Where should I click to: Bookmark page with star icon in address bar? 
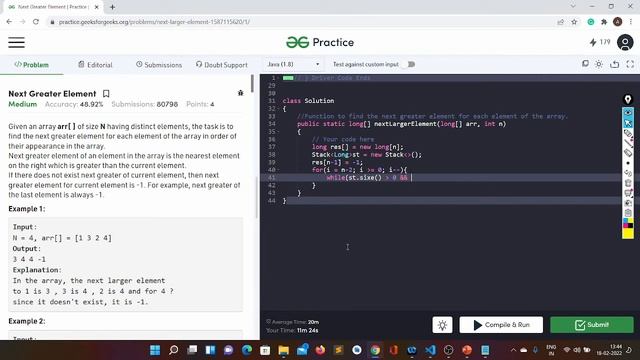[x=574, y=22]
